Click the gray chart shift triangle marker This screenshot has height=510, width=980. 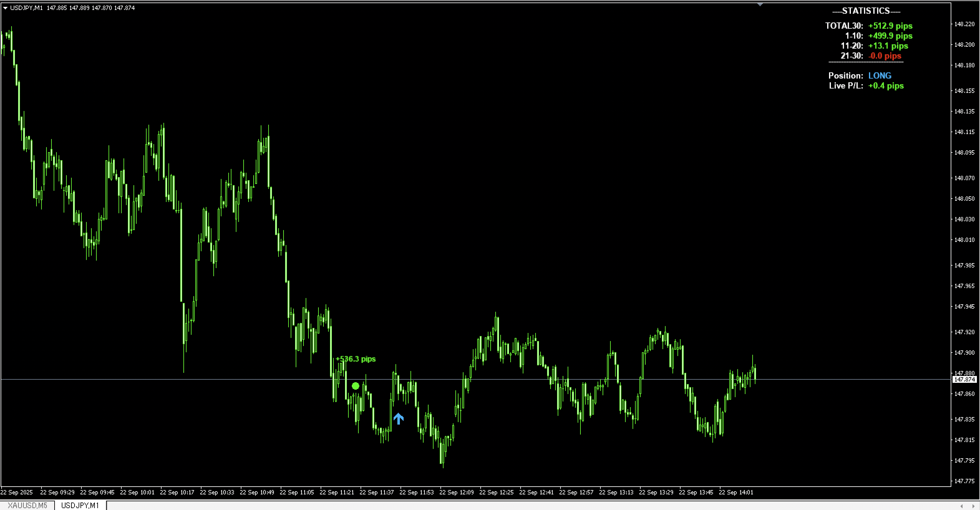click(x=760, y=5)
